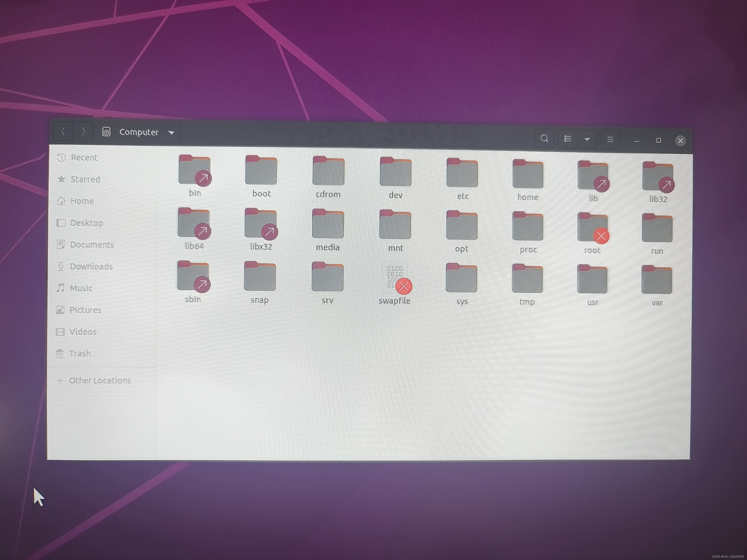Expand the Computer path dropdown arrow
Screen dimensions: 747x560
point(171,133)
